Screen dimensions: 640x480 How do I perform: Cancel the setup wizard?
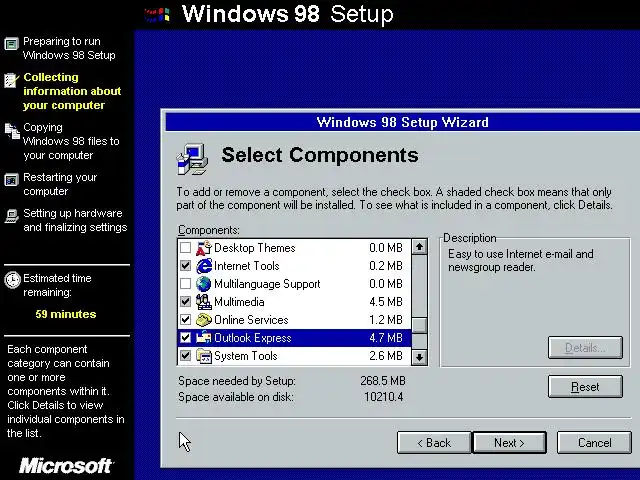pyautogui.click(x=594, y=443)
